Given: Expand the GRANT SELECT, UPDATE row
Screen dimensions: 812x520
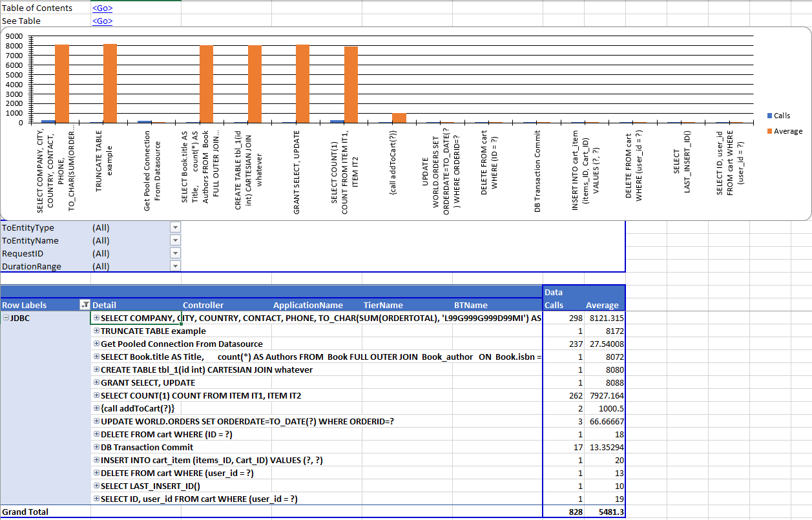Looking at the screenshot, I should pos(97,382).
